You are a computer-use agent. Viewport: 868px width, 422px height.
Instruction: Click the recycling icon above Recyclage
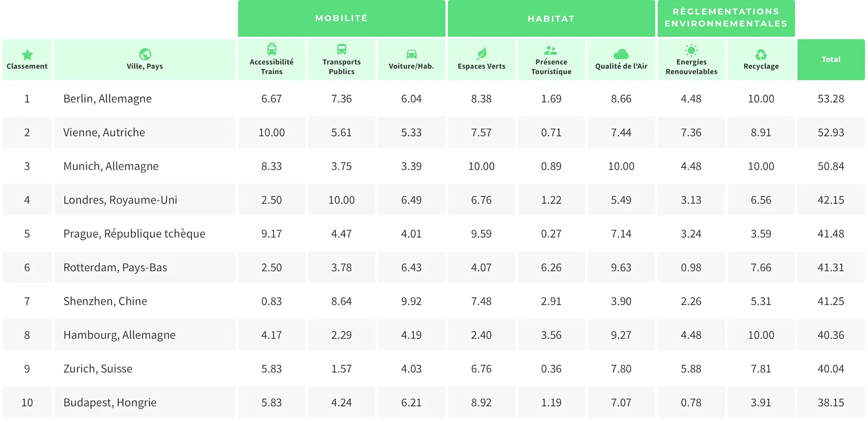click(761, 55)
